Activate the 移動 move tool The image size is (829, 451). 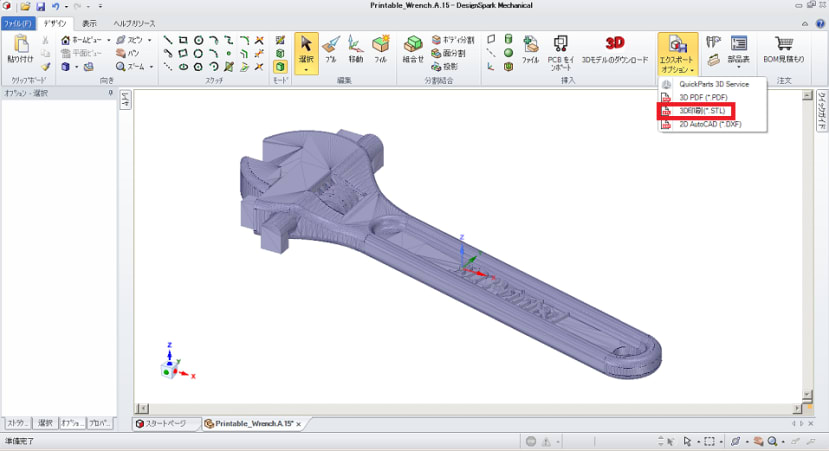point(356,49)
